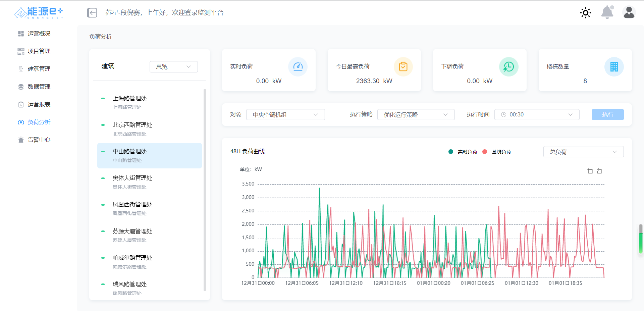Open 项目管理 menu item
This screenshot has width=644, height=311.
point(39,51)
